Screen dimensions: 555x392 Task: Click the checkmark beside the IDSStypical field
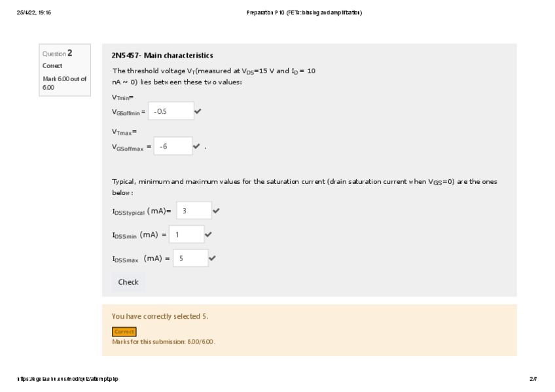(x=216, y=211)
